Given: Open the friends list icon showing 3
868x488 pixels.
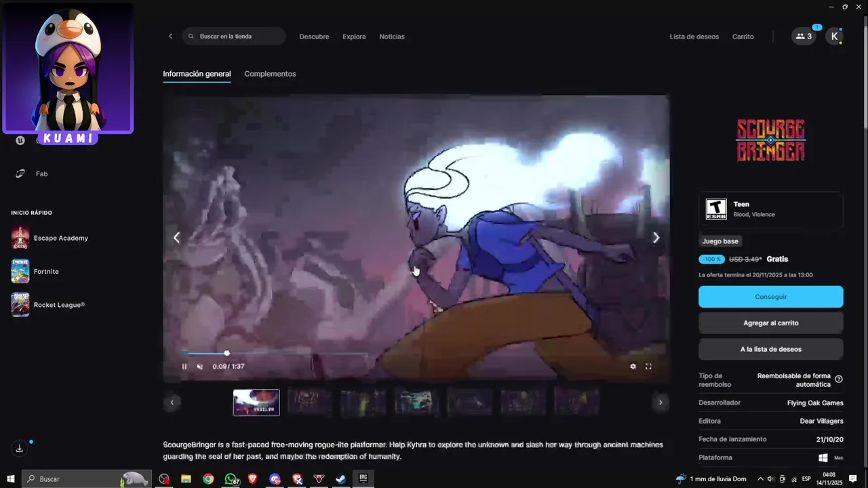Looking at the screenshot, I should (804, 37).
